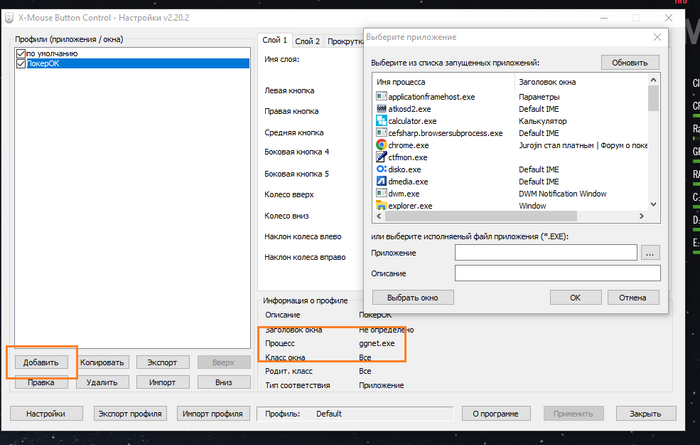This screenshot has height=445, width=700.
Task: Click the Калькулятор window title text
Action: [x=542, y=121]
